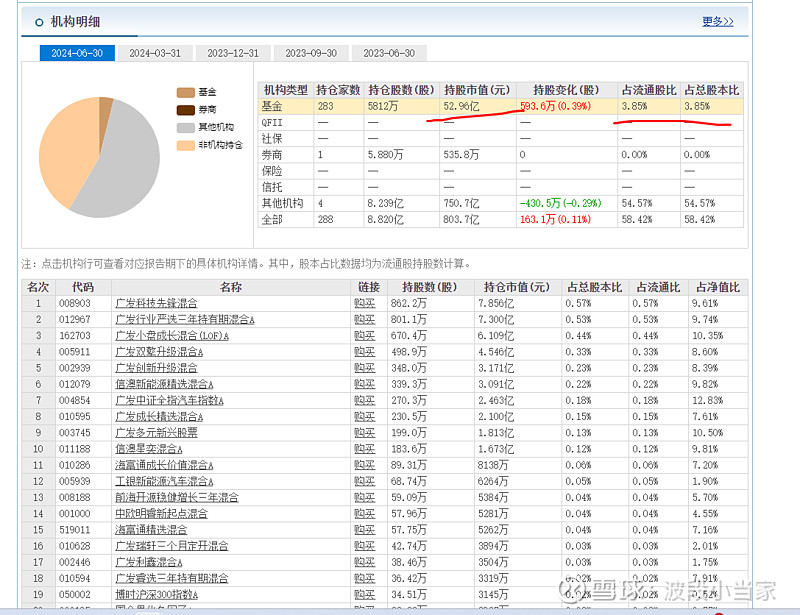Click 购买 for fund 008903
The image size is (800, 615).
pos(365,303)
